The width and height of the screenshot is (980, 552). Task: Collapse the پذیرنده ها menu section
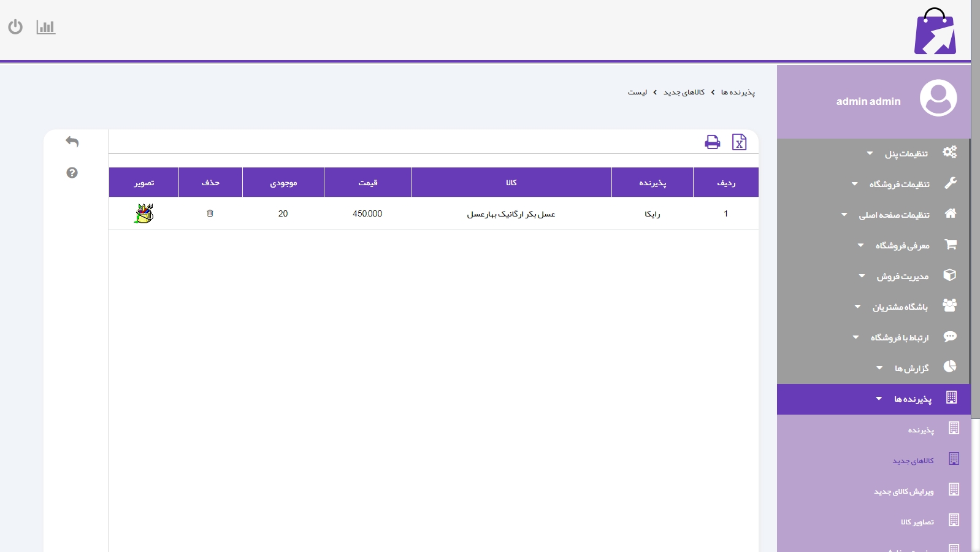pyautogui.click(x=912, y=399)
